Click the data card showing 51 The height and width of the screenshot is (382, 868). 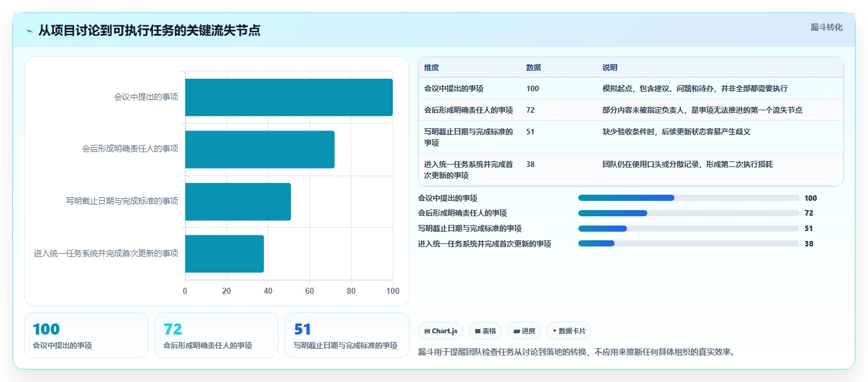click(x=347, y=335)
